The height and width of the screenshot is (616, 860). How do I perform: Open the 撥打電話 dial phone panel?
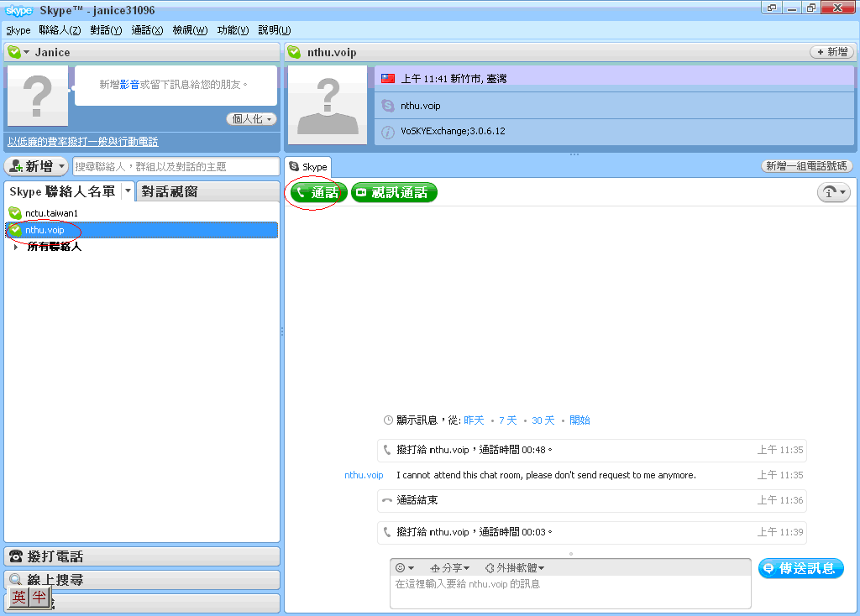pos(141,556)
